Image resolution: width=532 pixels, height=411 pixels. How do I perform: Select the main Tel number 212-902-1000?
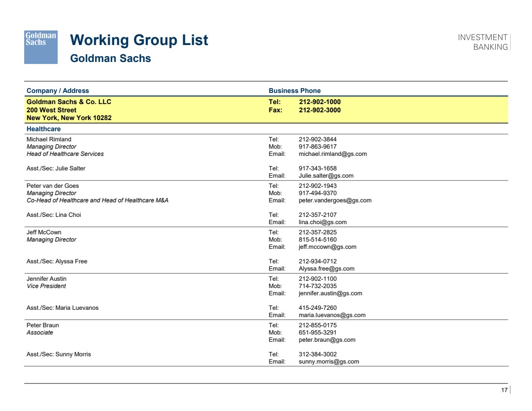click(x=320, y=102)
